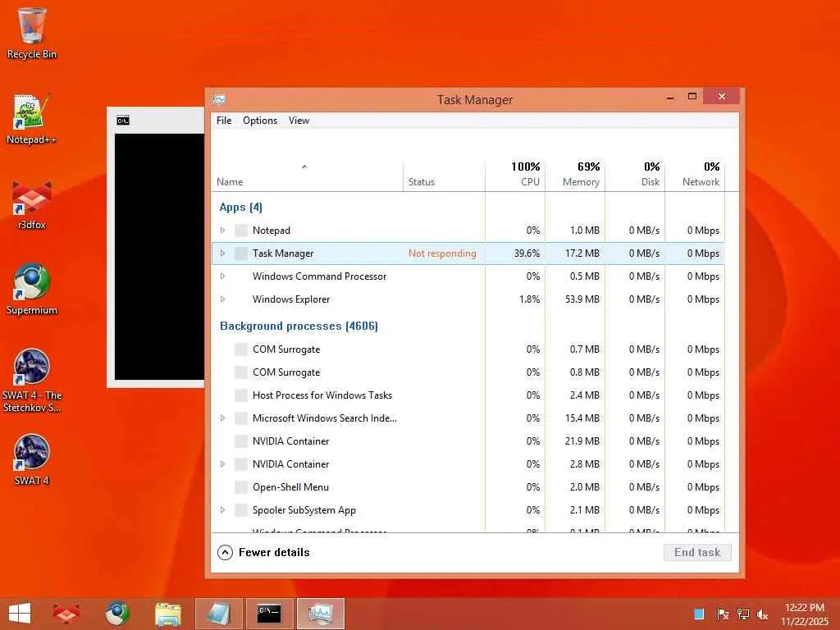This screenshot has width=840, height=630.
Task: Open the Recycle Bin desktop icon
Action: (x=32, y=33)
